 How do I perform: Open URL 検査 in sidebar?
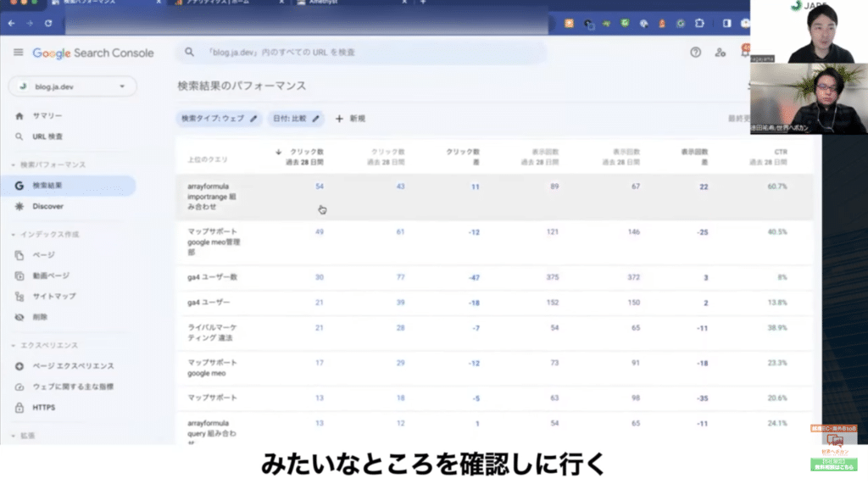[x=47, y=136]
